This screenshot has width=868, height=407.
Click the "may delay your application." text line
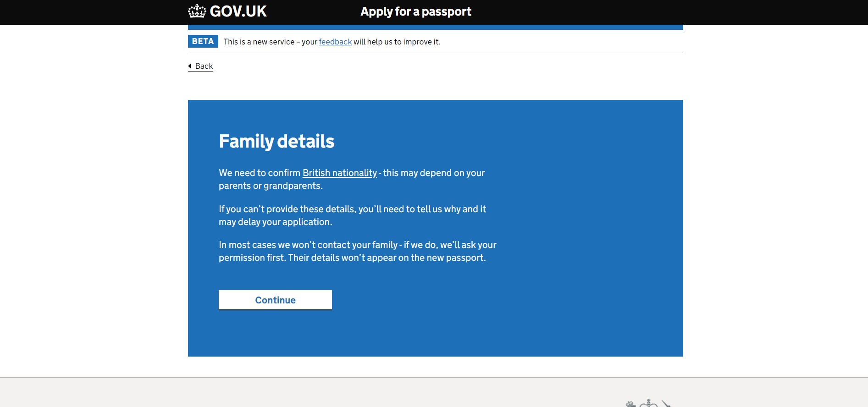(x=275, y=222)
